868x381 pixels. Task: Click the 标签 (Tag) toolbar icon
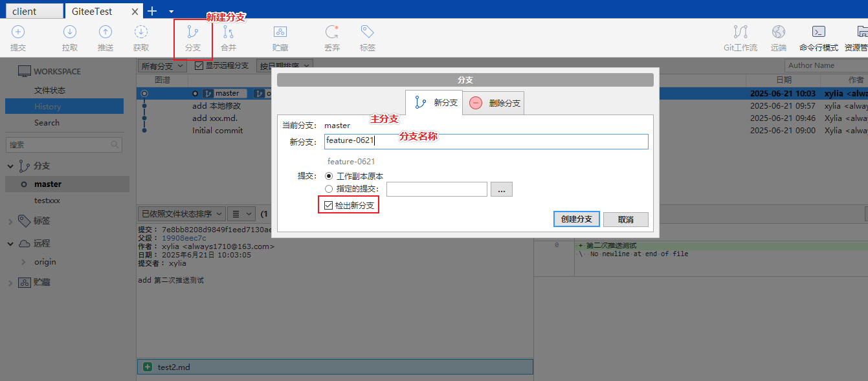[368, 38]
